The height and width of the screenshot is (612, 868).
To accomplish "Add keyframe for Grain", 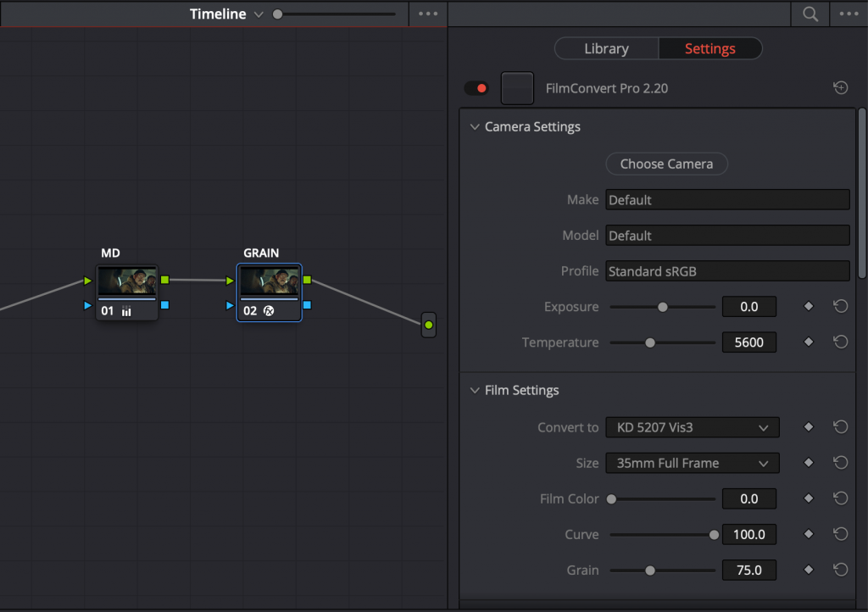I will (x=808, y=569).
